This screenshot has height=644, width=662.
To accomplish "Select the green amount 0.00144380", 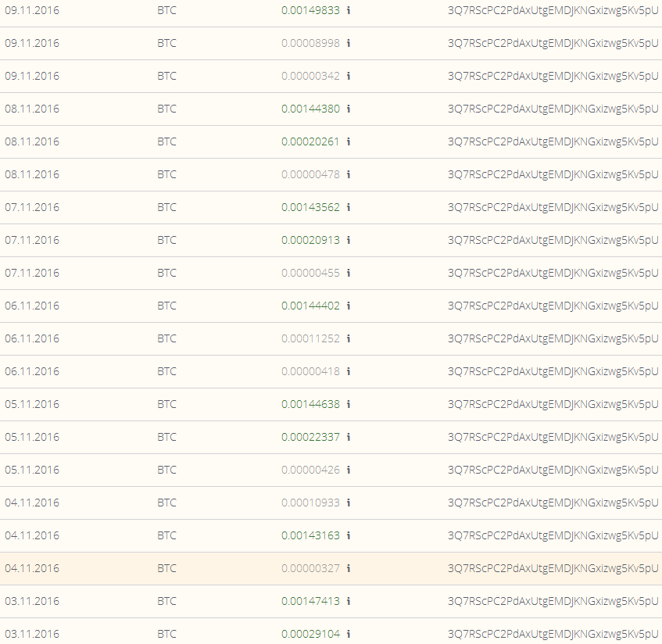I will coord(310,109).
